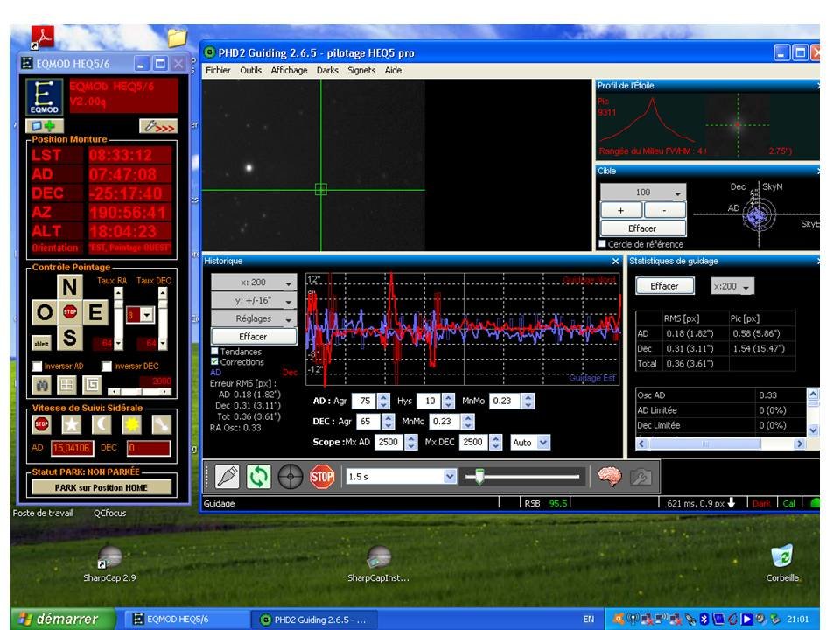Expand the Auto dropdown in the Scope row
The width and height of the screenshot is (840, 630).
543,443
